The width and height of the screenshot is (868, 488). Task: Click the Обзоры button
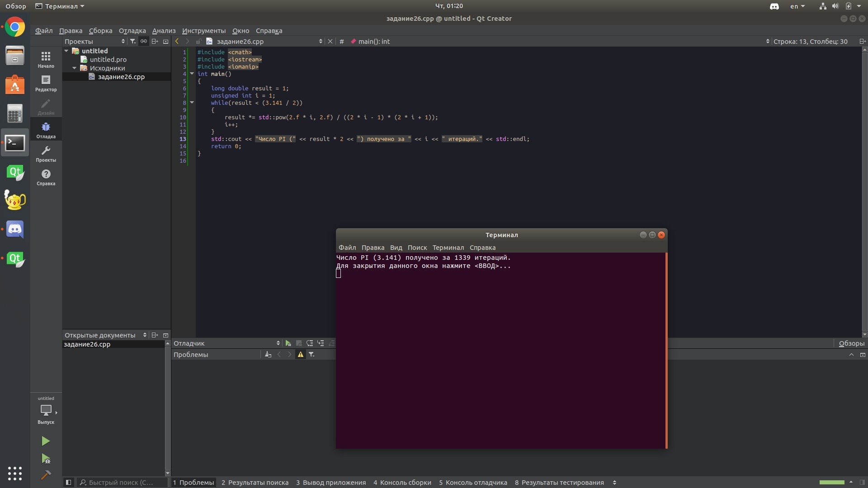tap(851, 343)
